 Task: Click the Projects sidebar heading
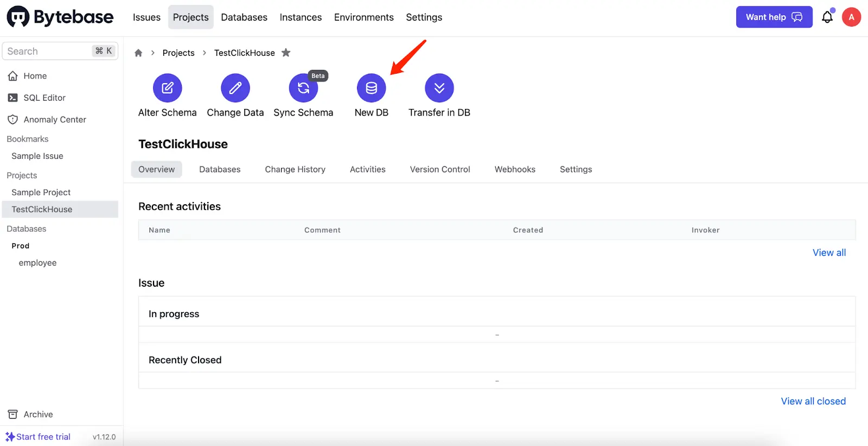[22, 176]
